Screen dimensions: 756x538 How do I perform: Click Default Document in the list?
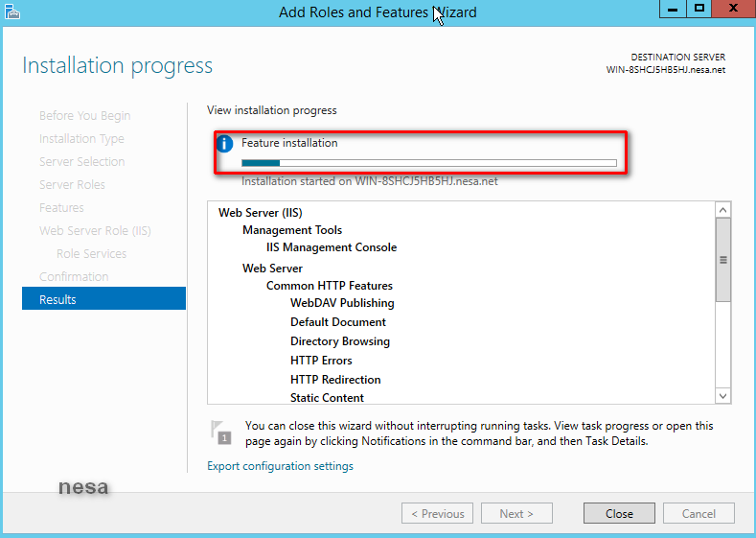point(338,322)
